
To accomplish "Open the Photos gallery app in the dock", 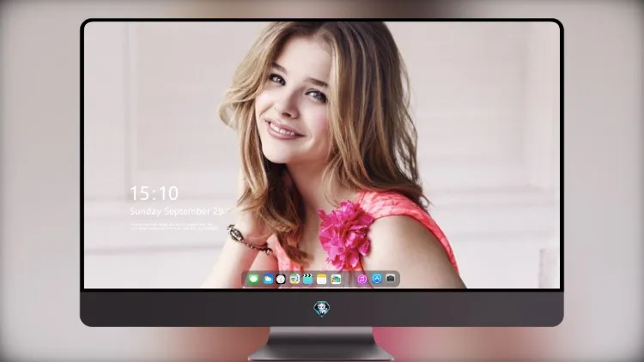I will pos(336,280).
